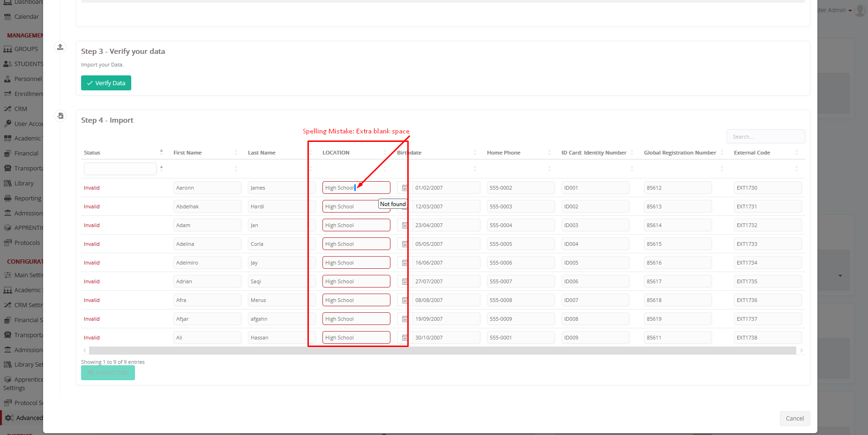Sort table by Status column
Screen dimensions: 868x435
[161, 153]
